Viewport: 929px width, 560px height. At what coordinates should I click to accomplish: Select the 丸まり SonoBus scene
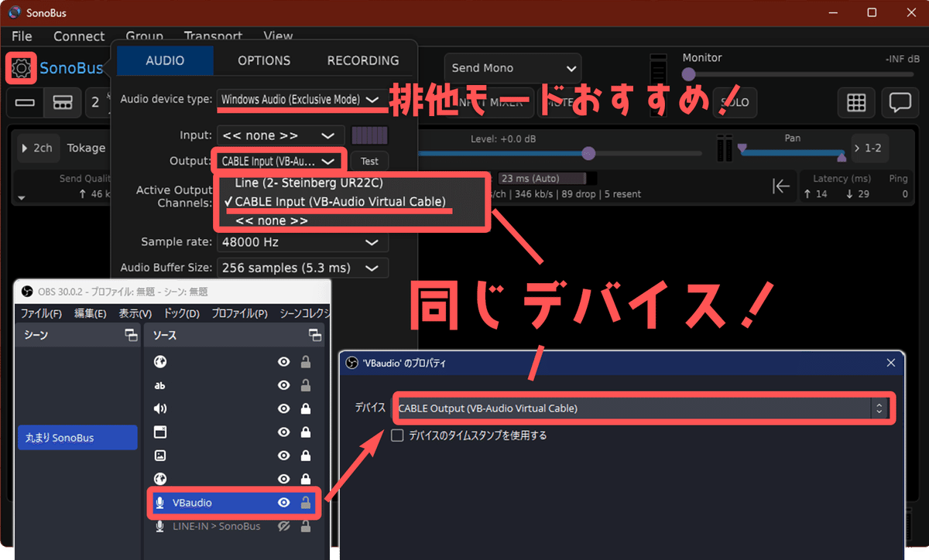point(77,438)
